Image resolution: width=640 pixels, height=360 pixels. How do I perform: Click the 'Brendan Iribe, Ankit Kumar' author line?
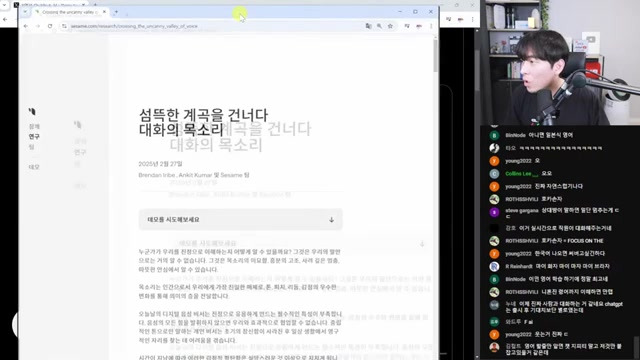[x=193, y=175]
